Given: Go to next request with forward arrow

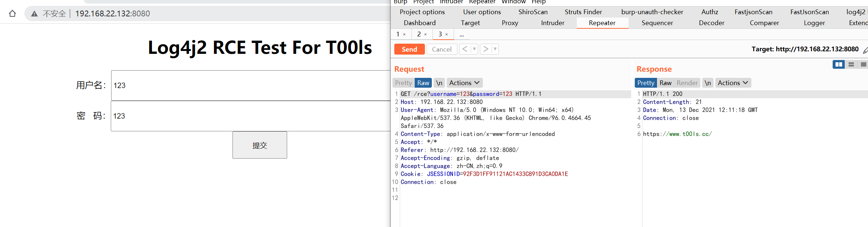Looking at the screenshot, I should tap(486, 49).
